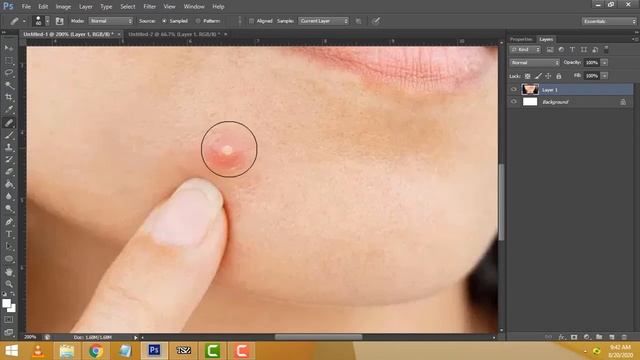
Task: Open the Fill slider arrow
Action: coord(604,76)
